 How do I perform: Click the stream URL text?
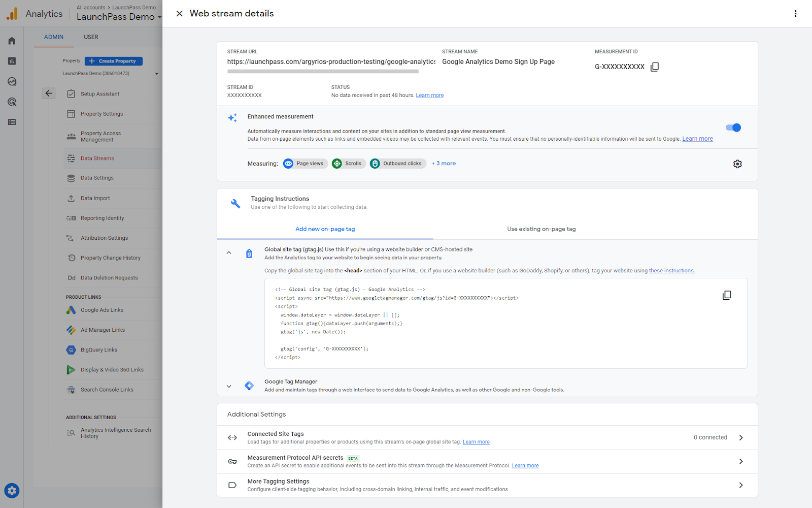click(x=331, y=62)
